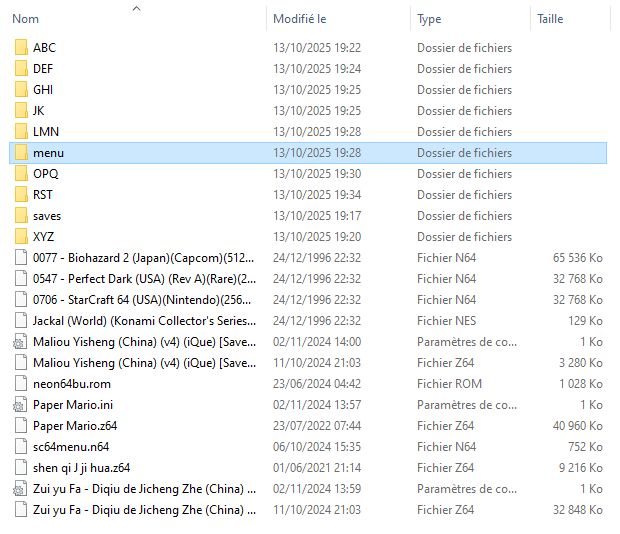620x534 pixels.
Task: Click the StarCraft 64 file icon
Action: [21, 299]
